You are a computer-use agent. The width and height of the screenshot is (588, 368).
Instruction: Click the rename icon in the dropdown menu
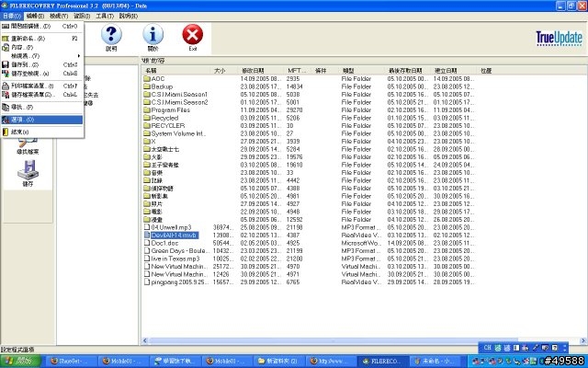6,39
